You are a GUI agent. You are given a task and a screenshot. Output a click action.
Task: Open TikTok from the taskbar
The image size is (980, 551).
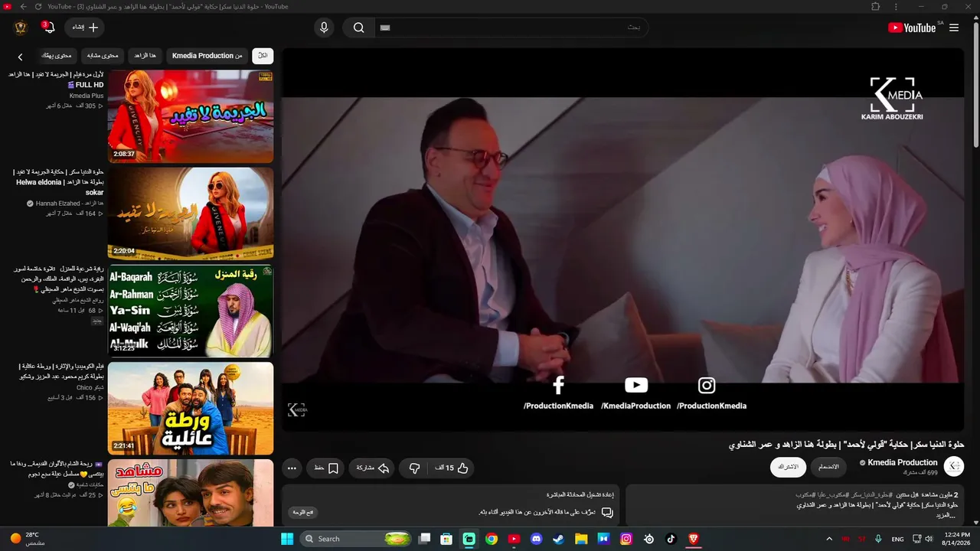pos(671,539)
